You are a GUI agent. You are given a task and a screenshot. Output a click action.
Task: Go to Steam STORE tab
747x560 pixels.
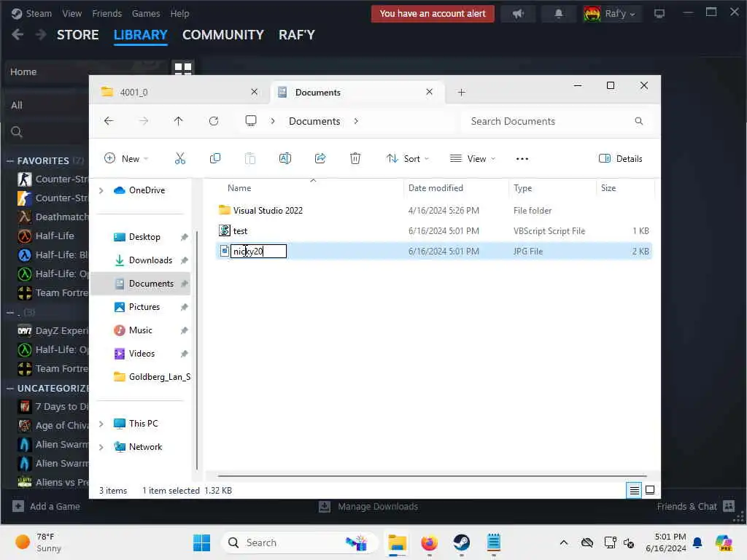(x=77, y=35)
